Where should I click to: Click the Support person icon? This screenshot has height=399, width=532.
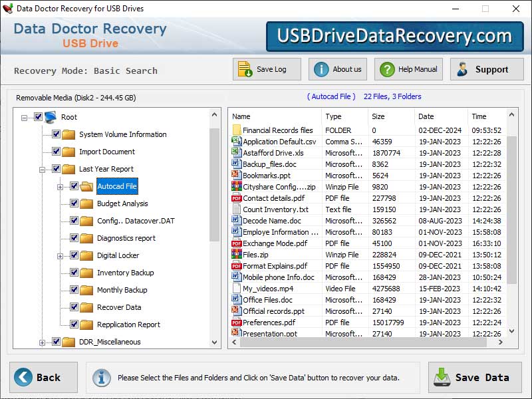(x=463, y=68)
